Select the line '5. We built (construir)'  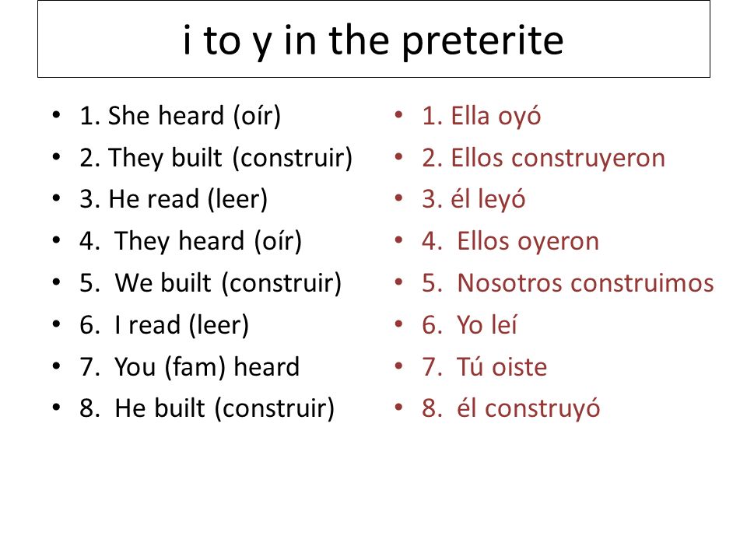tap(211, 283)
